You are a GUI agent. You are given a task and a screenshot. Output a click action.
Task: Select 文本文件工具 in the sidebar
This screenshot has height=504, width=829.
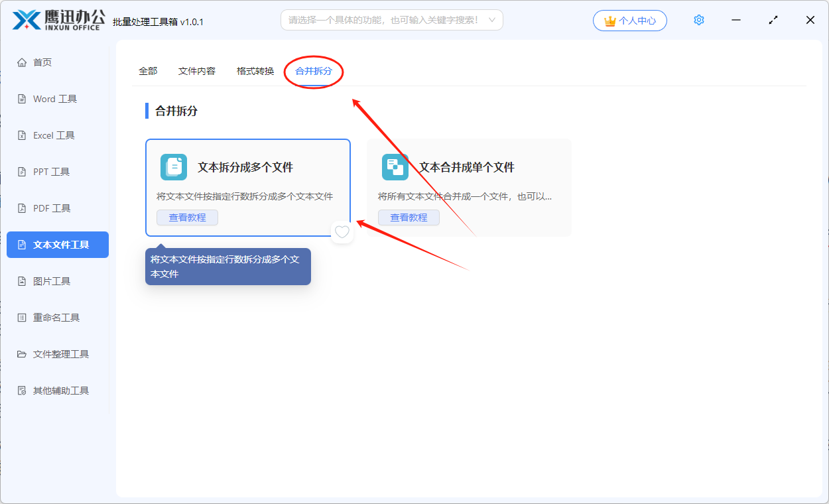(x=58, y=245)
